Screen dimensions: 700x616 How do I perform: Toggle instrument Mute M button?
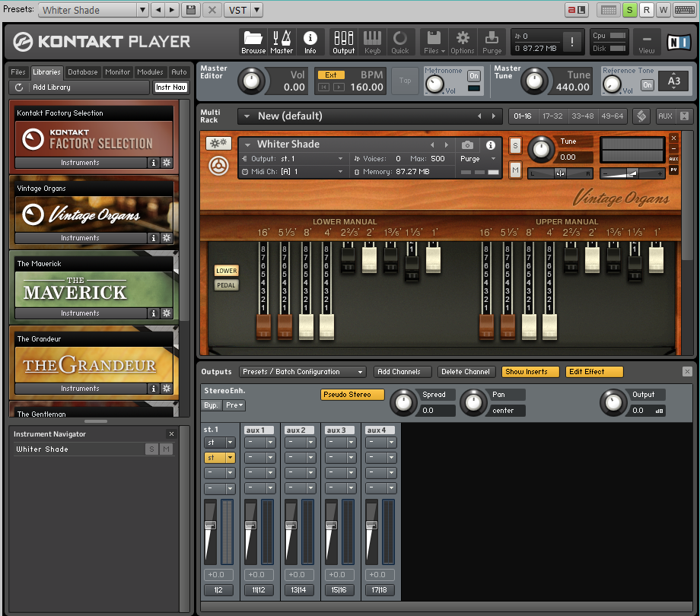(515, 170)
